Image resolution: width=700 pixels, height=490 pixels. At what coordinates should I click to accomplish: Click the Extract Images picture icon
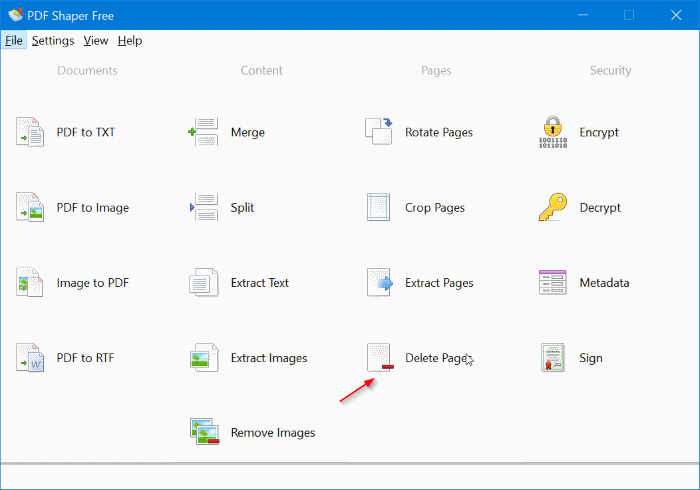pos(204,357)
